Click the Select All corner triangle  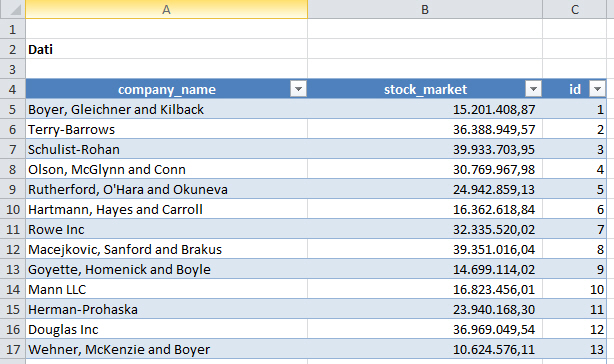13,9
